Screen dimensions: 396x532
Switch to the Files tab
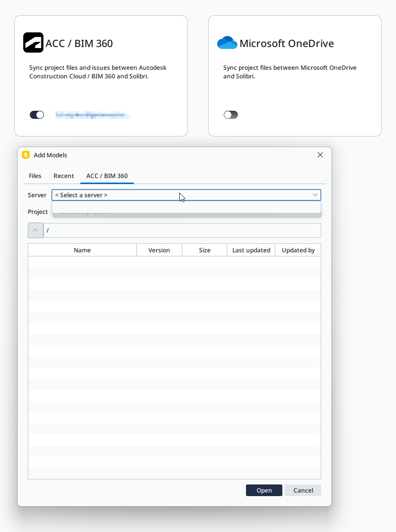tap(35, 176)
